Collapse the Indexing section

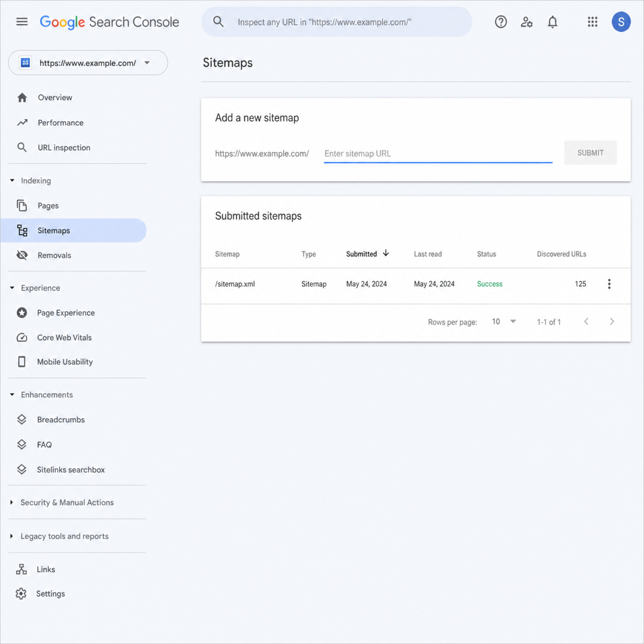coord(12,180)
